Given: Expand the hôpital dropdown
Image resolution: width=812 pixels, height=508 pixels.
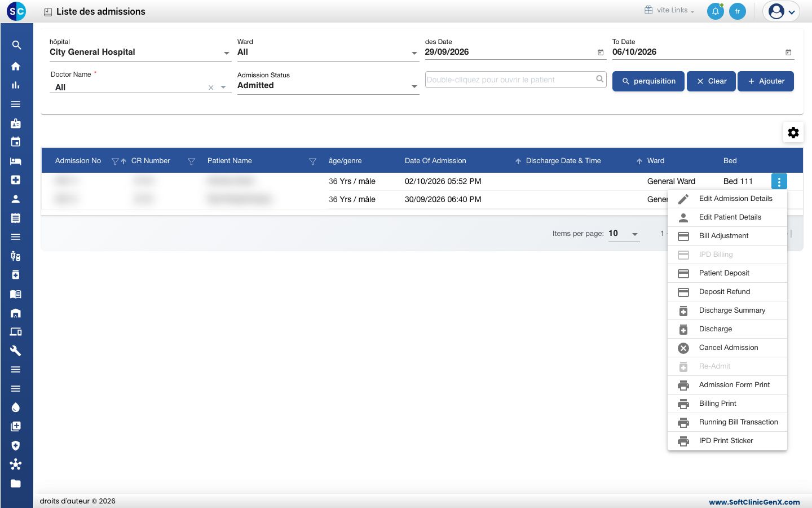Looking at the screenshot, I should point(227,53).
